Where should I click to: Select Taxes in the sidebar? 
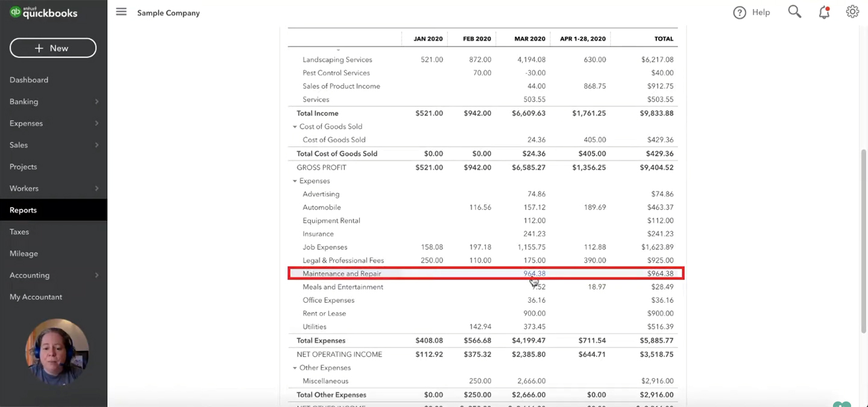19,232
